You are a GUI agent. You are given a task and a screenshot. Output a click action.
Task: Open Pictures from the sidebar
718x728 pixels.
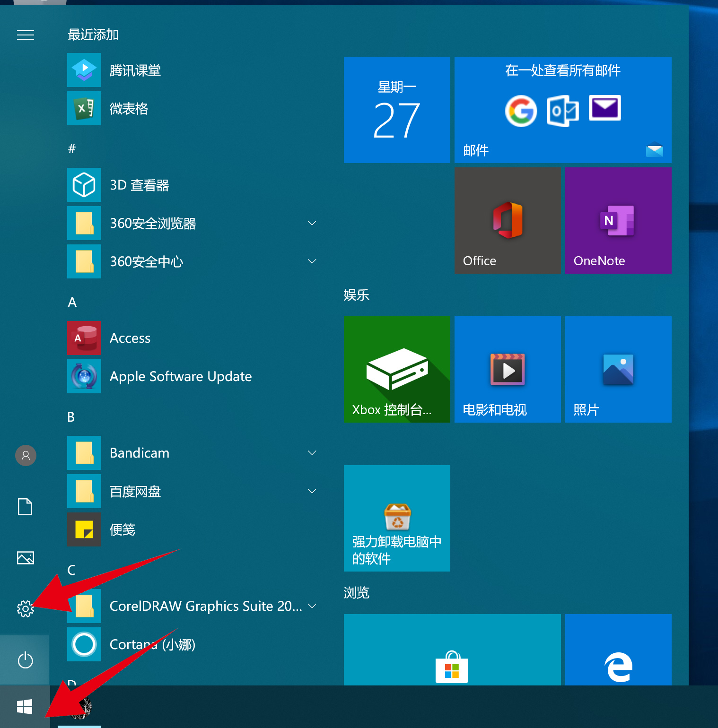click(x=26, y=558)
